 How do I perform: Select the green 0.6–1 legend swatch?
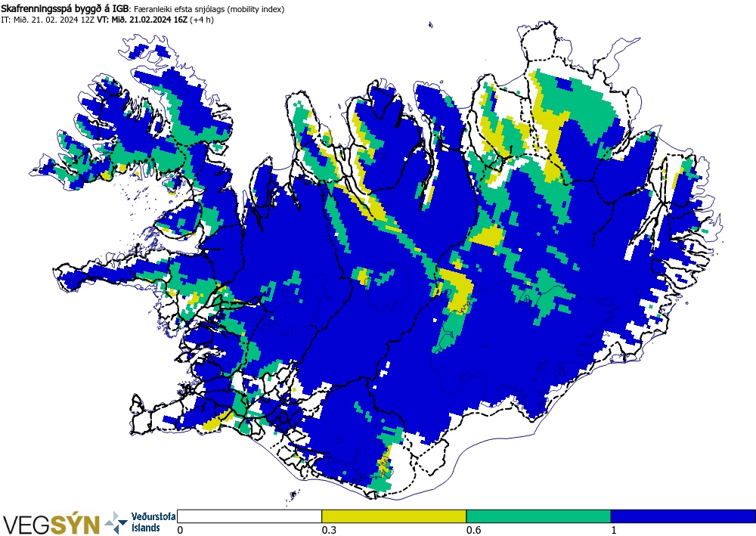coord(538,516)
